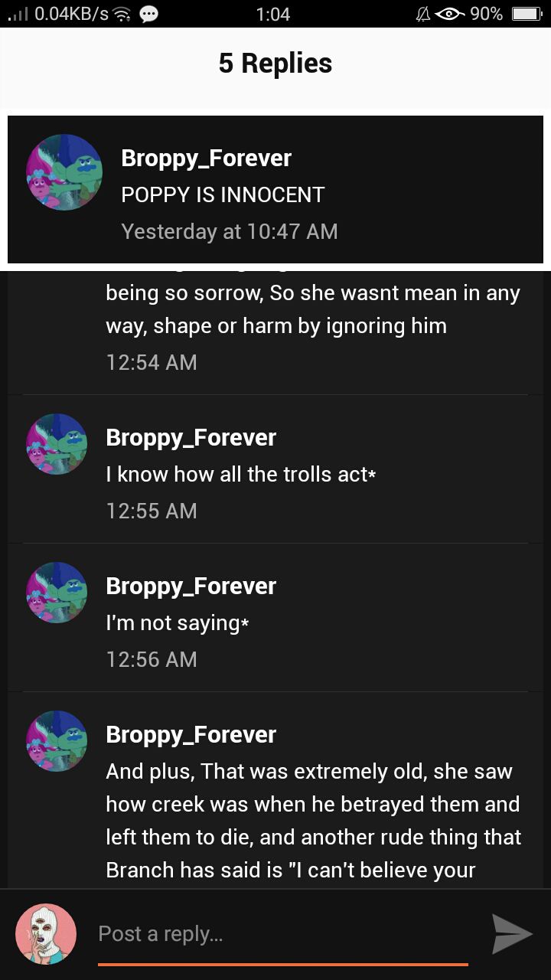Open Broppy_Forever username in pinned comment

pos(206,158)
